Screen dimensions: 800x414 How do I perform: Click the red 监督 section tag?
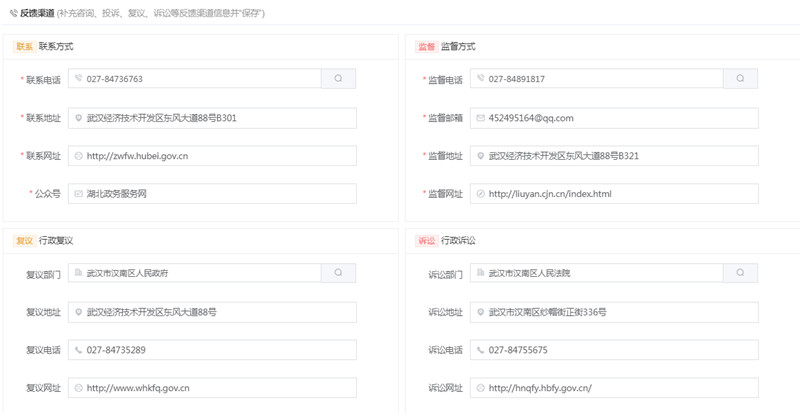tap(426, 47)
